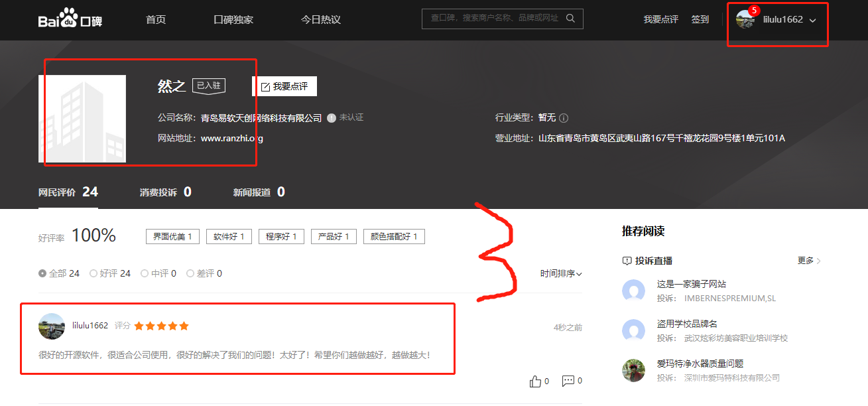Click the search magnifier icon

pyautogui.click(x=570, y=19)
